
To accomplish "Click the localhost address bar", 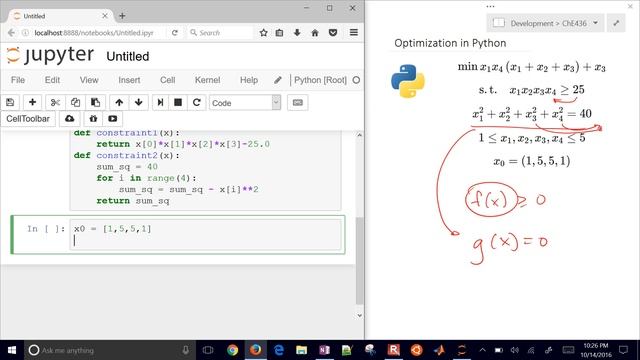I will [94, 33].
